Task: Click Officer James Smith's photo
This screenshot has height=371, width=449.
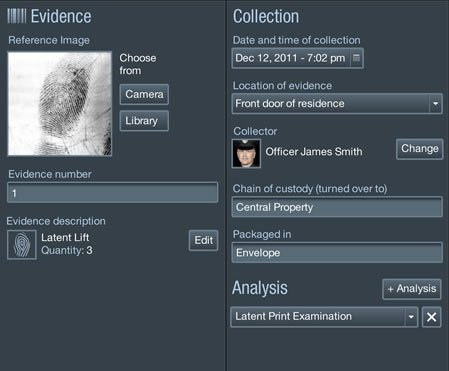Action: coord(246,153)
